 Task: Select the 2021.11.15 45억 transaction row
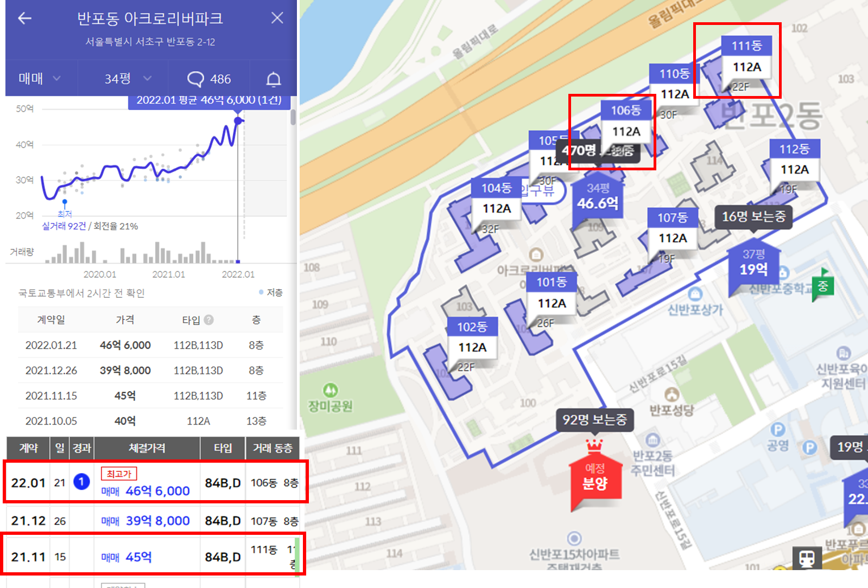150,395
